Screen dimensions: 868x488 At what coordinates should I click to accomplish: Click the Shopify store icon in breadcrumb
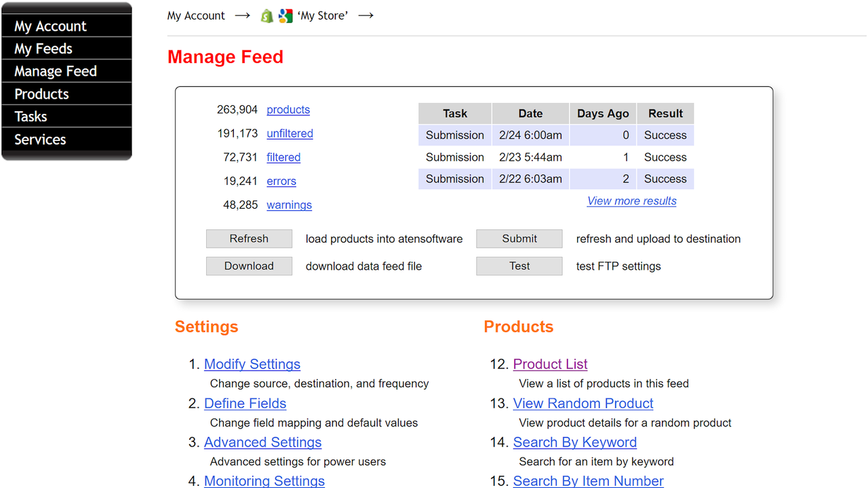click(266, 15)
